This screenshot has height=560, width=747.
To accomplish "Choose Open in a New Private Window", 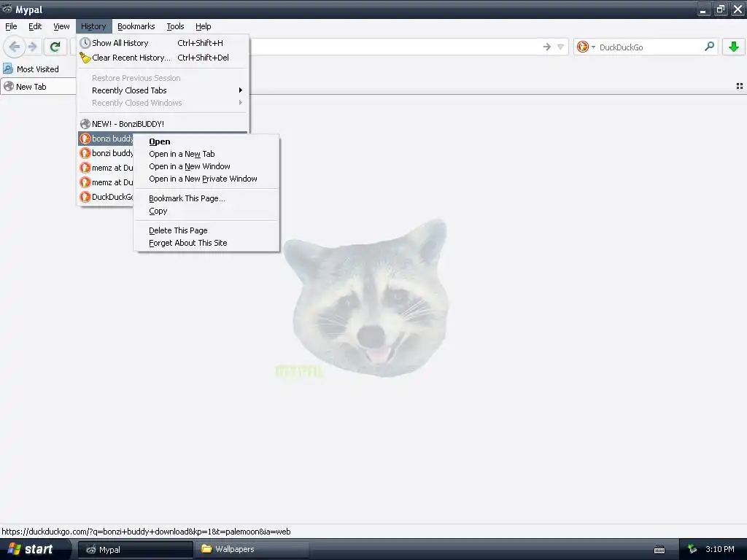I will (206, 179).
